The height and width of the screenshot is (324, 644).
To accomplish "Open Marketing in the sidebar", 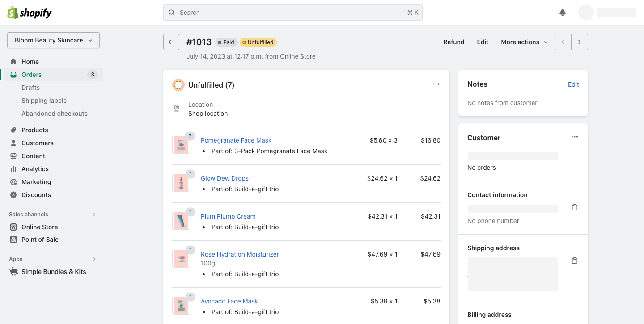I will [x=36, y=182].
